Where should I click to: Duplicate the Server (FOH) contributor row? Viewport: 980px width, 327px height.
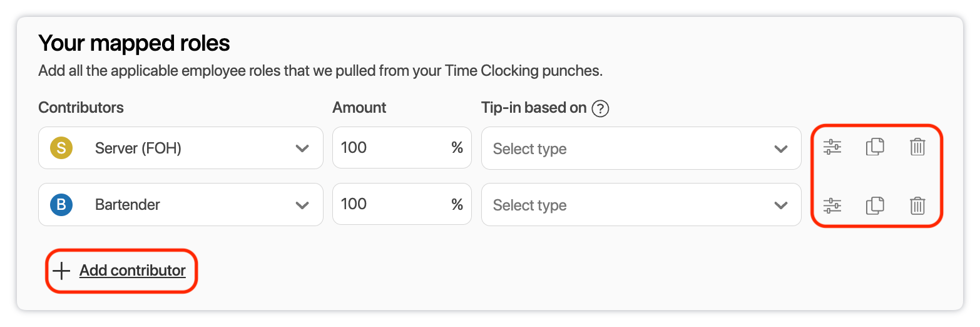tap(875, 147)
